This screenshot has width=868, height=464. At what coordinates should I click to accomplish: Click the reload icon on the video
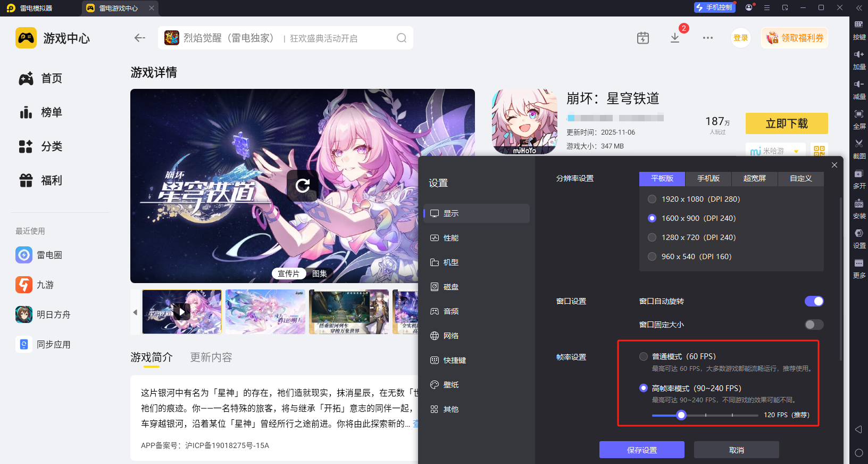tap(303, 185)
